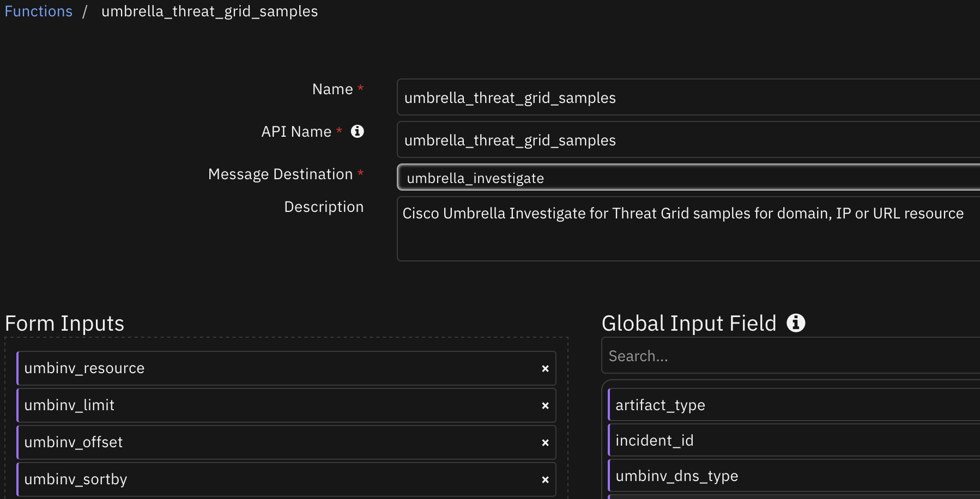
Task: Remove umbinv_offset from Form Inputs
Action: pyautogui.click(x=545, y=443)
